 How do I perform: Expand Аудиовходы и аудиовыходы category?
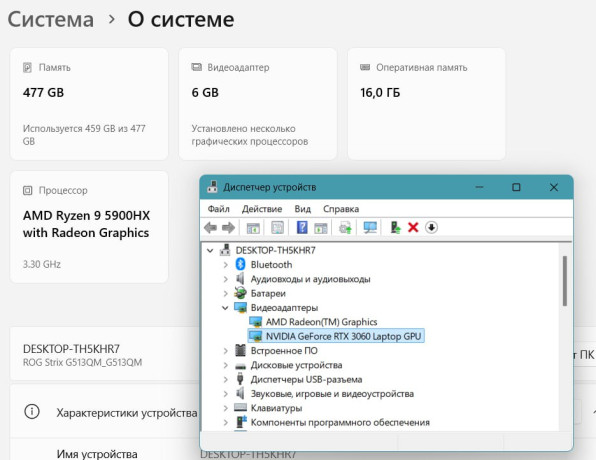[x=225, y=279]
